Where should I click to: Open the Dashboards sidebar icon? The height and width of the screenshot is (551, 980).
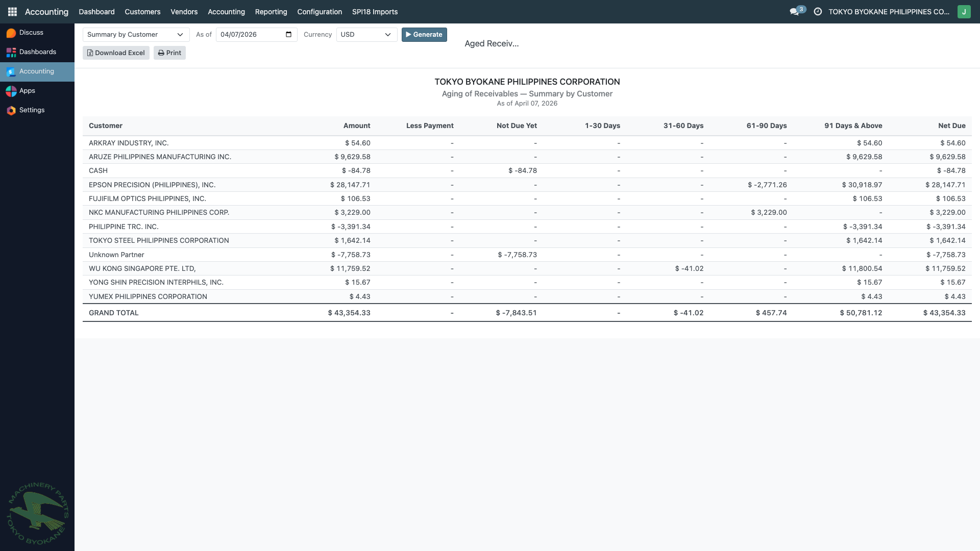pos(11,52)
